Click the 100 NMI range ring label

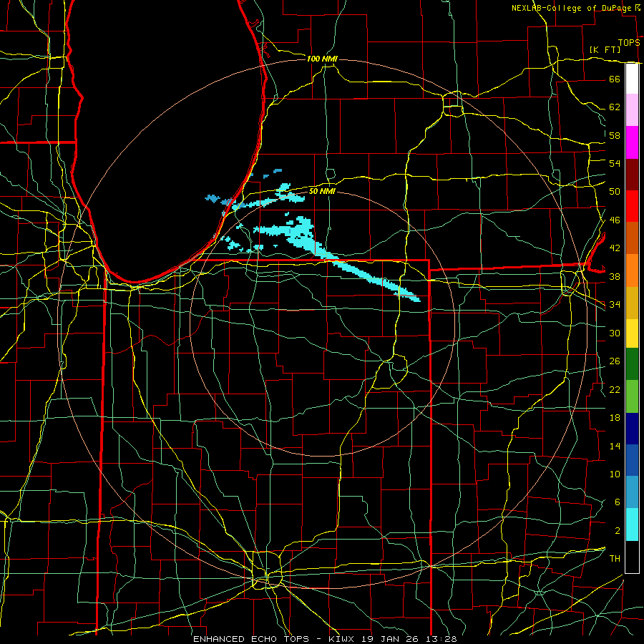pyautogui.click(x=322, y=59)
